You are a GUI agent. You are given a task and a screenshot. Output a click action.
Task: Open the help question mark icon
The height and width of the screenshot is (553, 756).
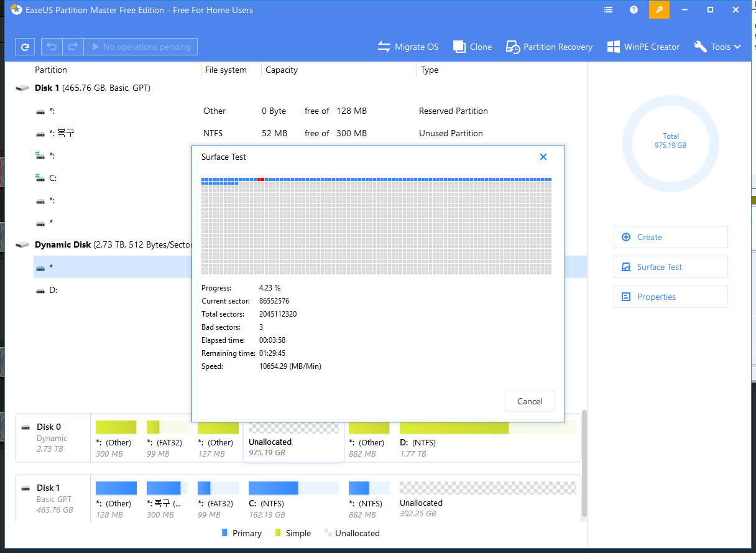click(634, 10)
